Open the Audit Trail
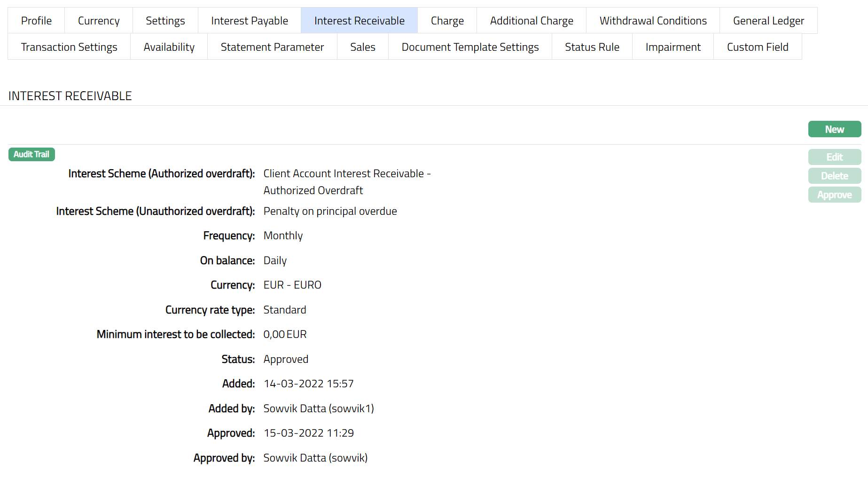The height and width of the screenshot is (478, 868). [31, 154]
